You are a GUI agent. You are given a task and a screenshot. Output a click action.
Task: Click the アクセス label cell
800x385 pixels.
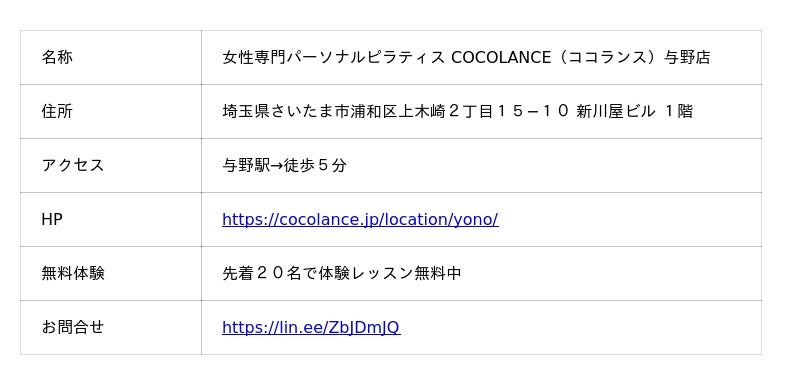coord(111,166)
